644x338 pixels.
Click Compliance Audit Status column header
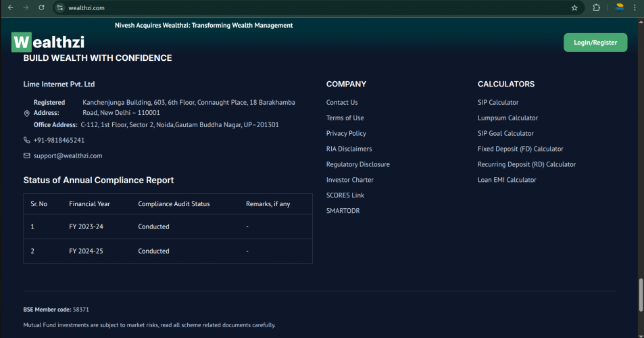point(174,203)
